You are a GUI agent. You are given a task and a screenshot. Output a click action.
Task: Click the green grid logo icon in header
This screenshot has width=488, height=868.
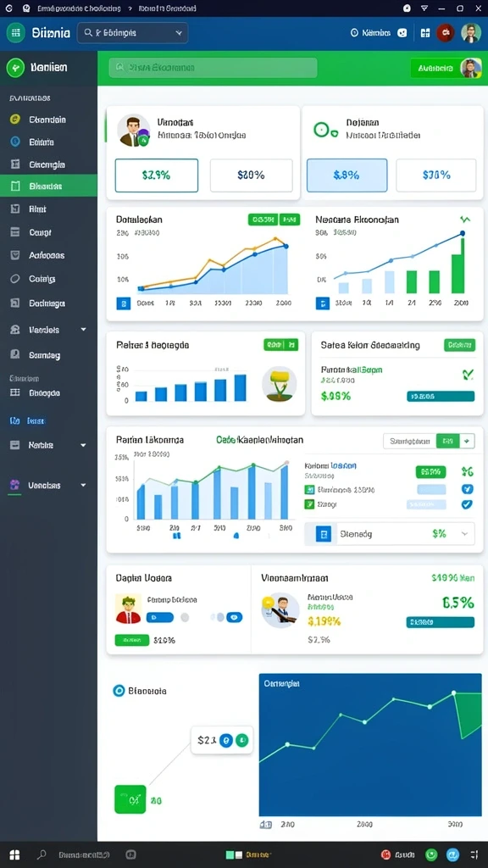[15, 33]
